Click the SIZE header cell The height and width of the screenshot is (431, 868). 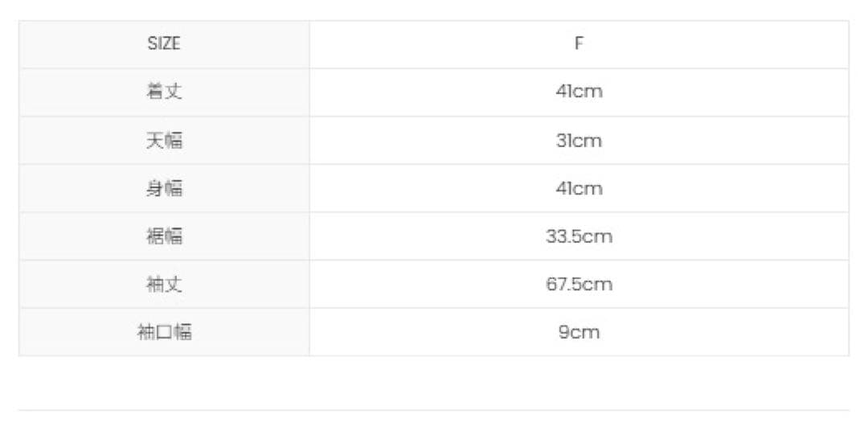click(x=164, y=44)
